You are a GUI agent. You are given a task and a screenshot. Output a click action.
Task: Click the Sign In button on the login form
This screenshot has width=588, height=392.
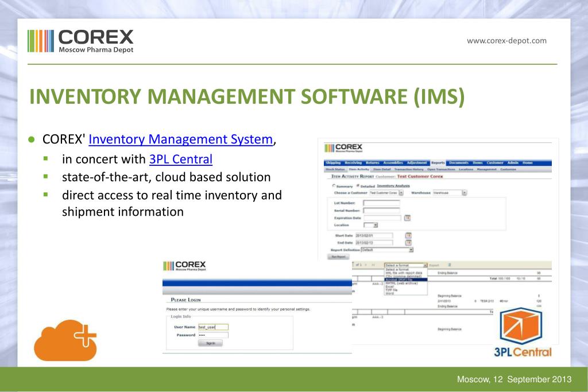[210, 343]
